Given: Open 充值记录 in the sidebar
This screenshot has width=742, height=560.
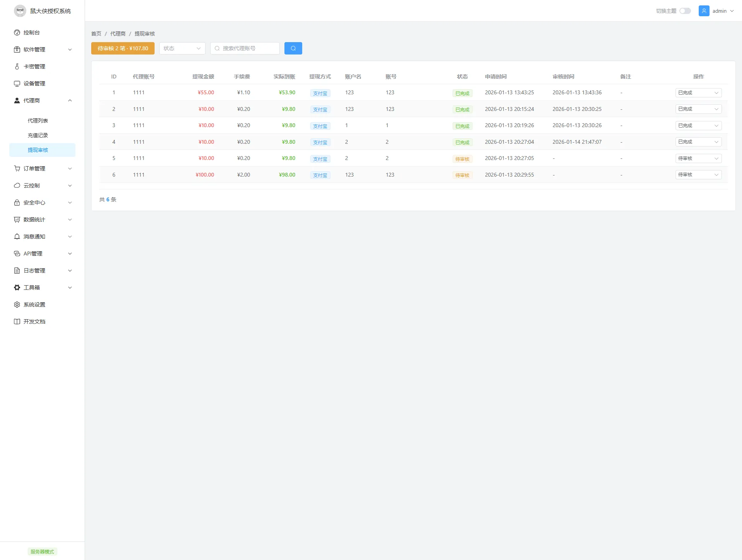Looking at the screenshot, I should click(x=38, y=135).
